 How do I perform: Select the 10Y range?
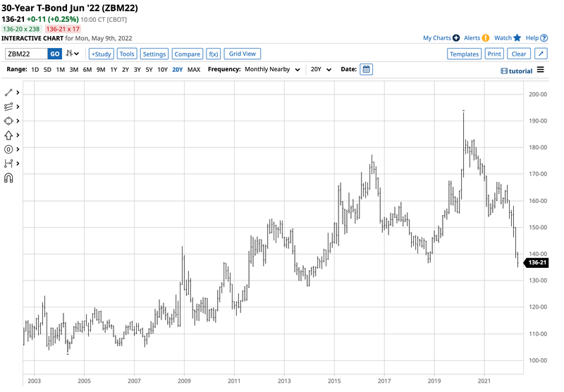tap(163, 69)
